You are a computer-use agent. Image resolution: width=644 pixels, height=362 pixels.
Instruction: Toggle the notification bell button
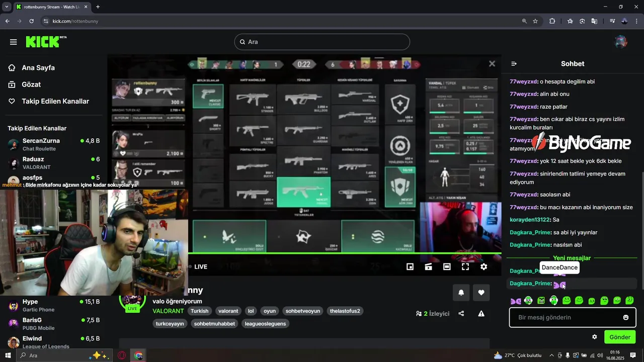(x=461, y=293)
